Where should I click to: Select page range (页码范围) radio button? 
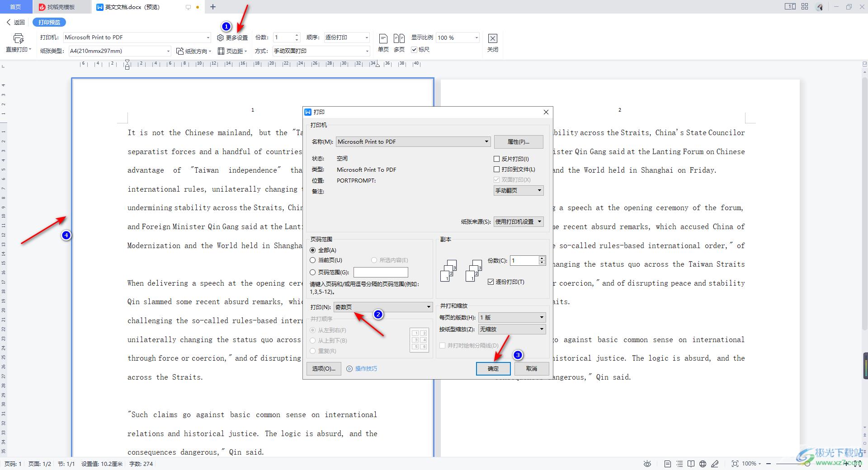click(312, 273)
